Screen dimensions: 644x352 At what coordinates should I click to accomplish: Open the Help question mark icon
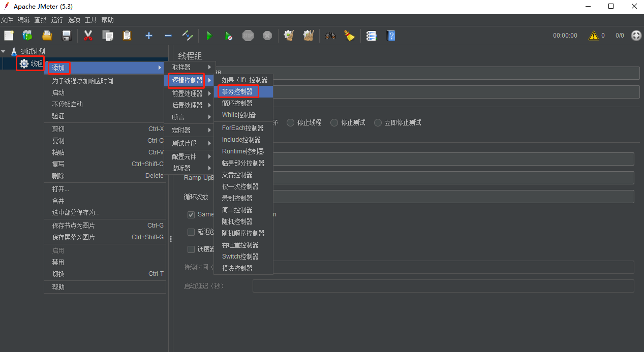coord(390,36)
